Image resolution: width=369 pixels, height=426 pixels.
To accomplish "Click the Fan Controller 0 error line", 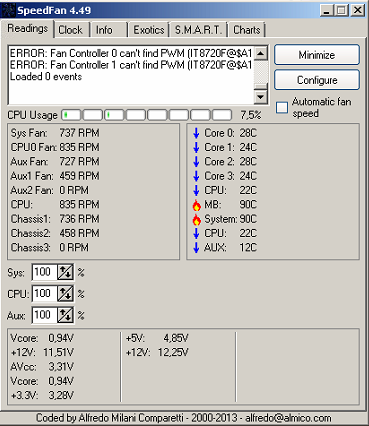I will [x=131, y=53].
